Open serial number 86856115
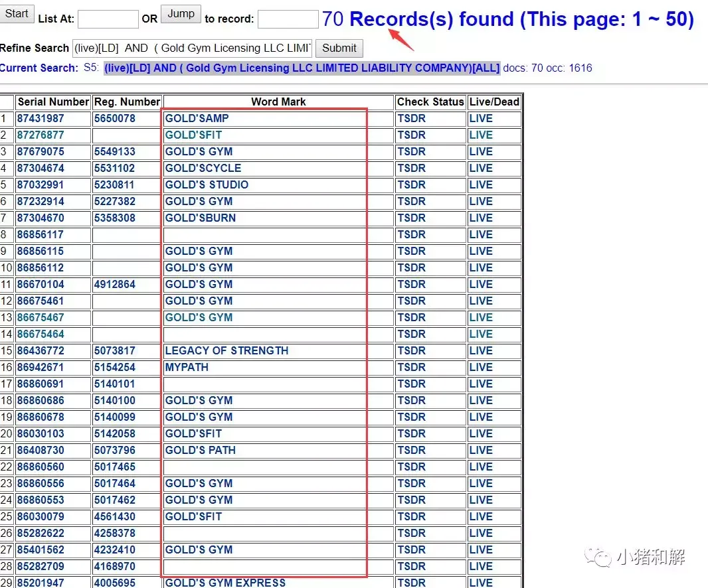708x588 pixels. [x=41, y=252]
